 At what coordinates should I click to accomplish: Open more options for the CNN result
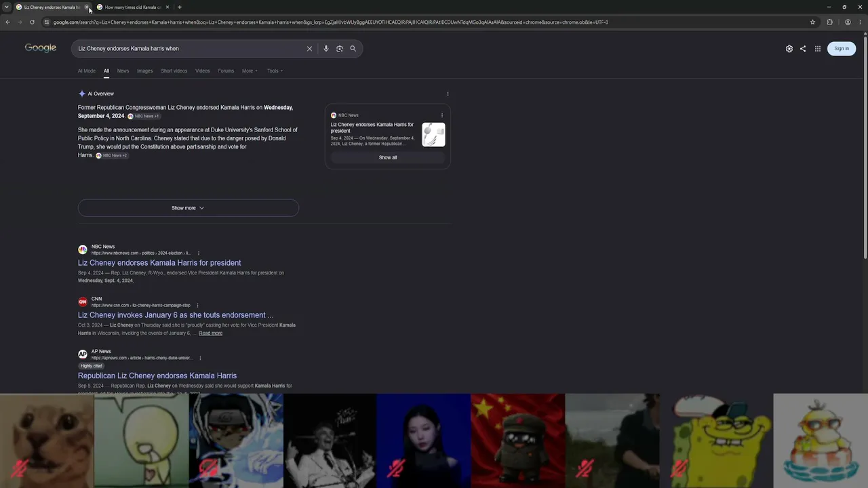click(197, 305)
